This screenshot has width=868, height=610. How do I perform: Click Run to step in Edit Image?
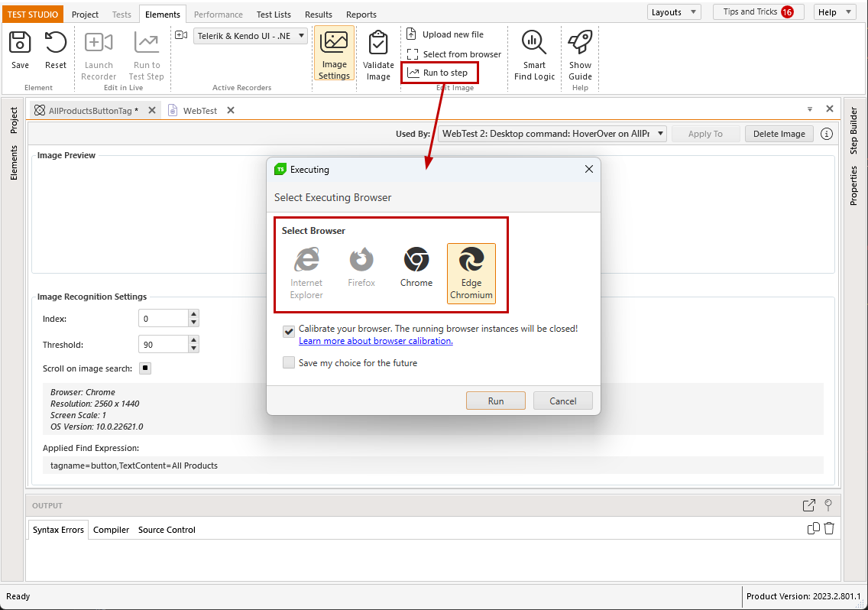(438, 73)
